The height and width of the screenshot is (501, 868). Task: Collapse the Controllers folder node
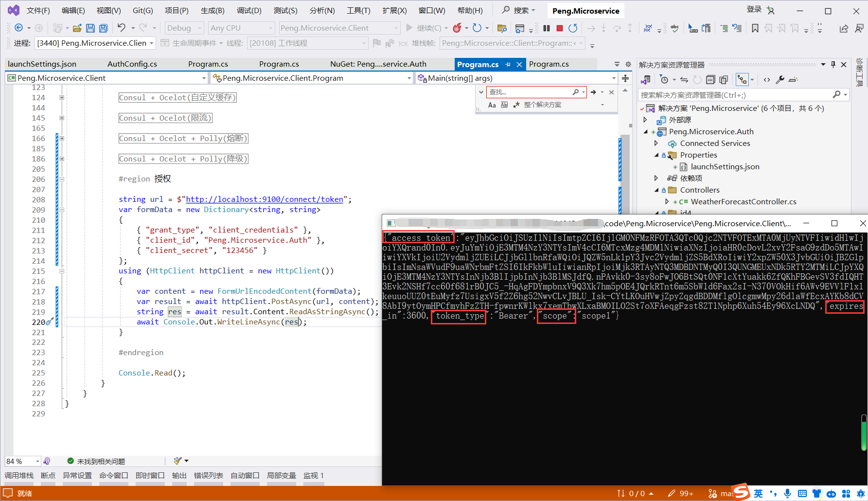click(656, 190)
